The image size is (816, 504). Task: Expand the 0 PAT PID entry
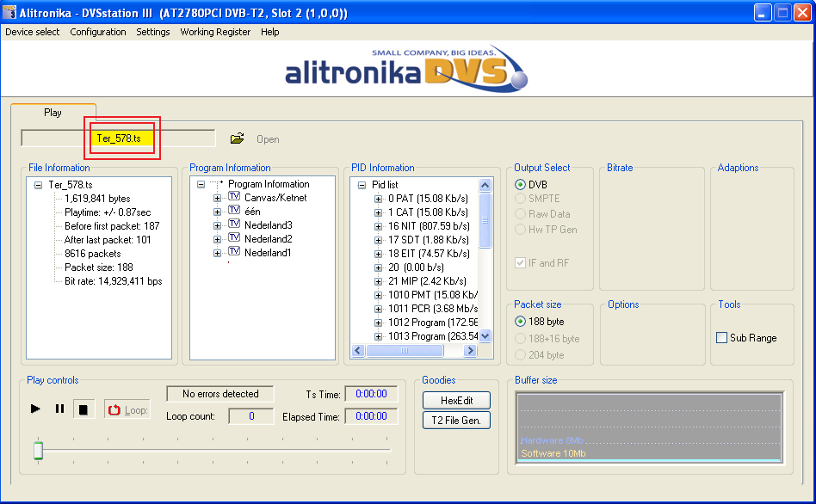379,199
